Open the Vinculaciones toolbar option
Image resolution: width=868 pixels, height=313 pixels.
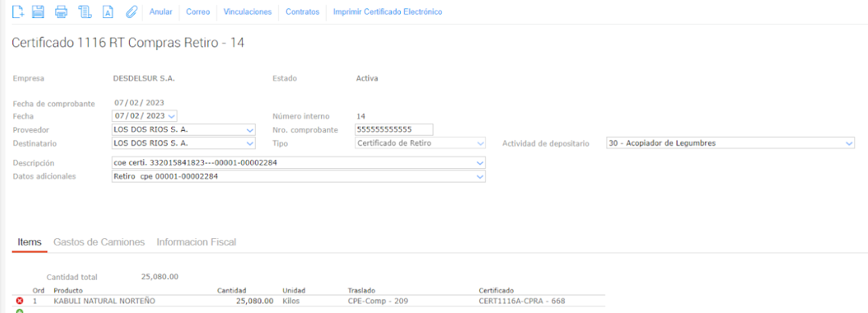pos(248,12)
